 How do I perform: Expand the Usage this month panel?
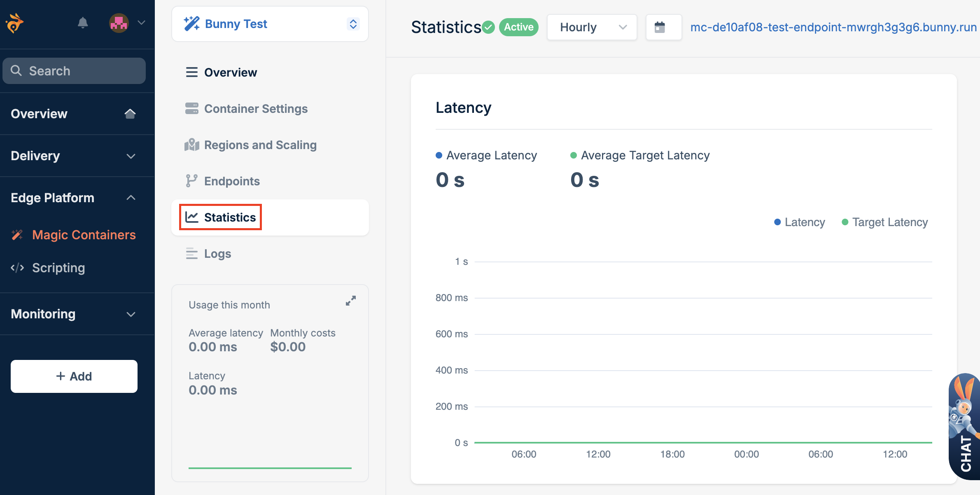350,301
